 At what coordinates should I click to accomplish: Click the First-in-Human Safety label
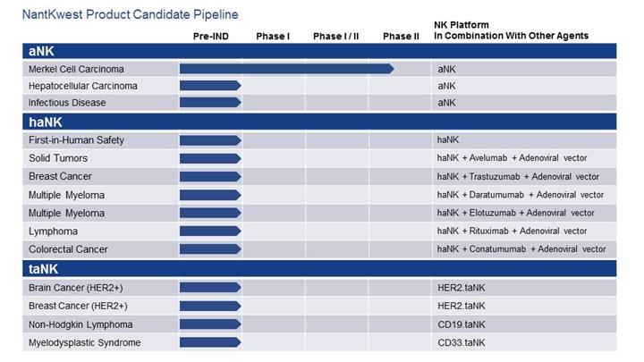76,140
